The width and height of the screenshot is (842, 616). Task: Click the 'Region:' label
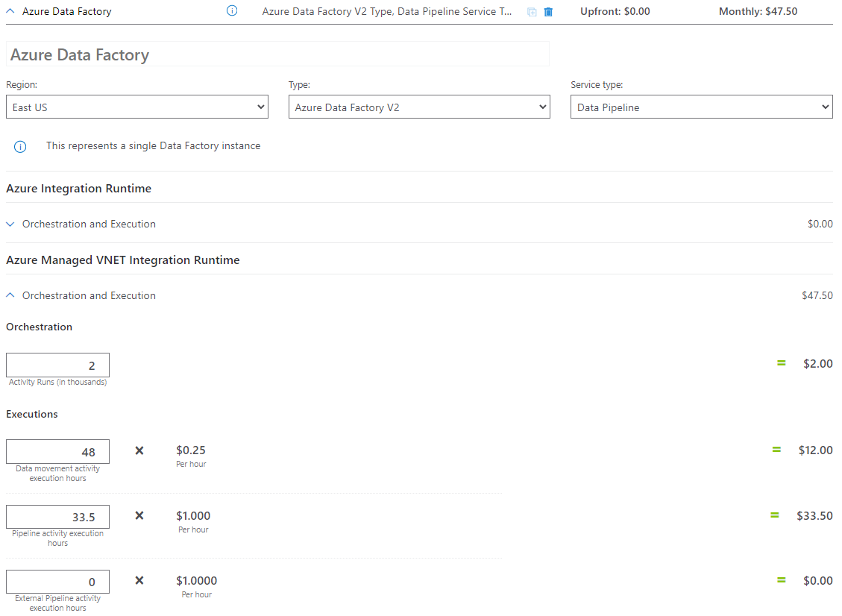[x=22, y=85]
